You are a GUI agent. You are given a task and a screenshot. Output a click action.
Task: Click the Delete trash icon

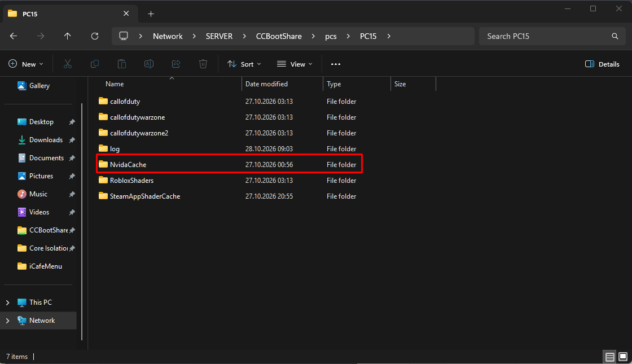click(203, 64)
